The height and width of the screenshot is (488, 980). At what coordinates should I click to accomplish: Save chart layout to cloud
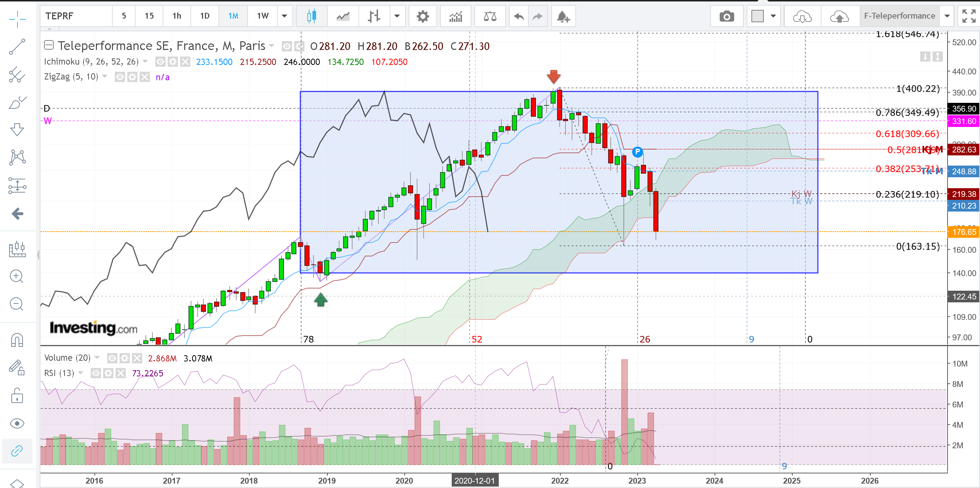pos(839,16)
